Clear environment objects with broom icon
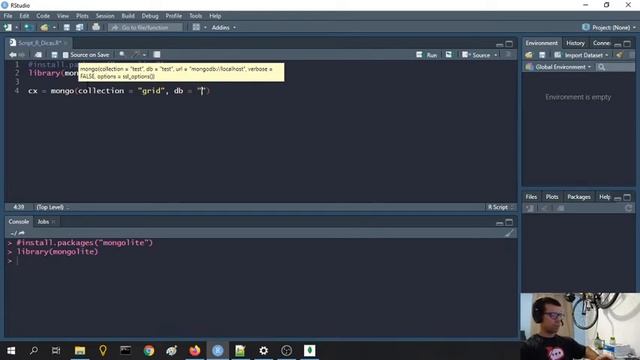640x360 pixels. (620, 55)
